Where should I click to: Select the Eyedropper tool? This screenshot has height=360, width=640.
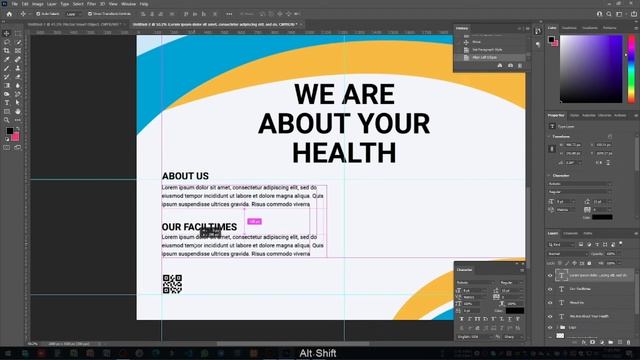pos(7,60)
